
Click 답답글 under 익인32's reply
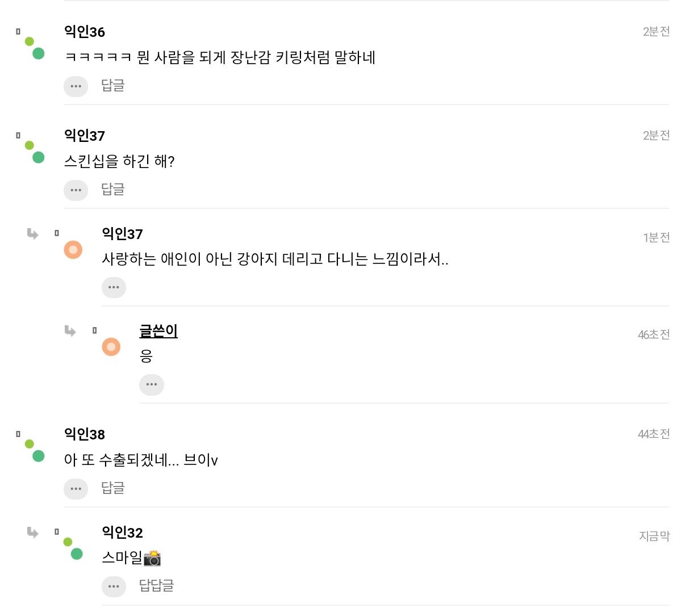click(x=156, y=585)
